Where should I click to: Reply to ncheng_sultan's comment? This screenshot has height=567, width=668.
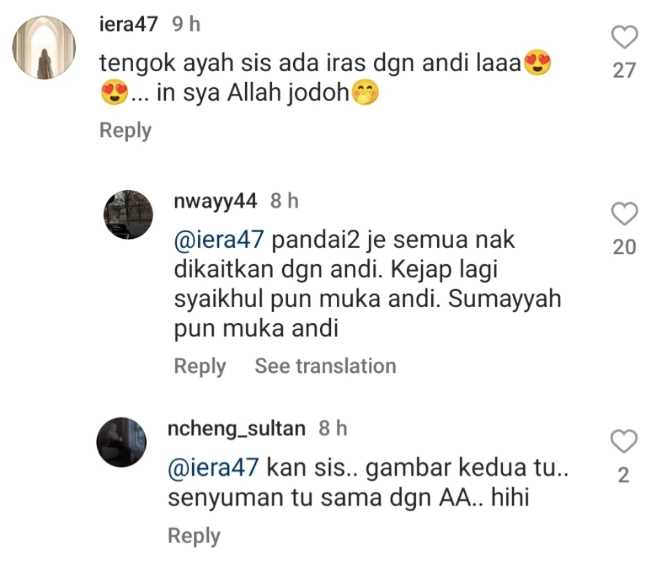point(194,536)
